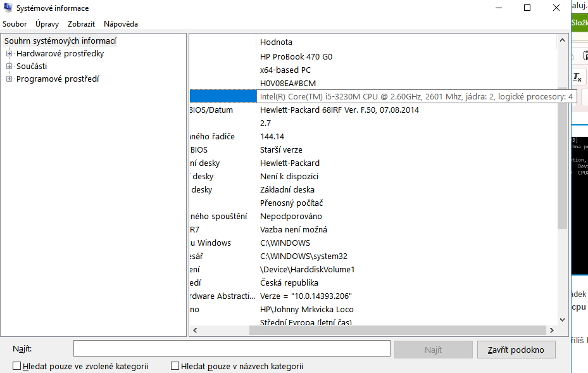Open the Nápověda menu

coord(121,24)
